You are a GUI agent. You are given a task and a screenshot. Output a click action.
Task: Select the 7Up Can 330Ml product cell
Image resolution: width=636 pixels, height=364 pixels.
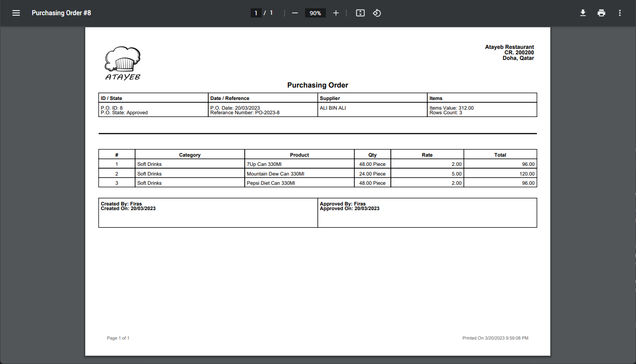point(264,164)
